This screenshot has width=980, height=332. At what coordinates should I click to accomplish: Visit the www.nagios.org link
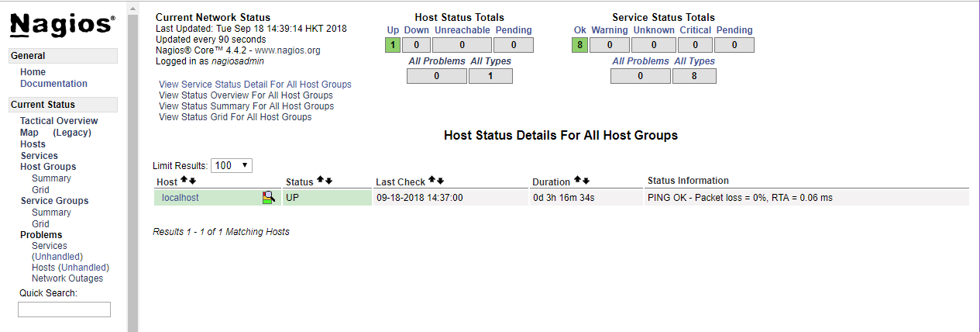coord(287,50)
